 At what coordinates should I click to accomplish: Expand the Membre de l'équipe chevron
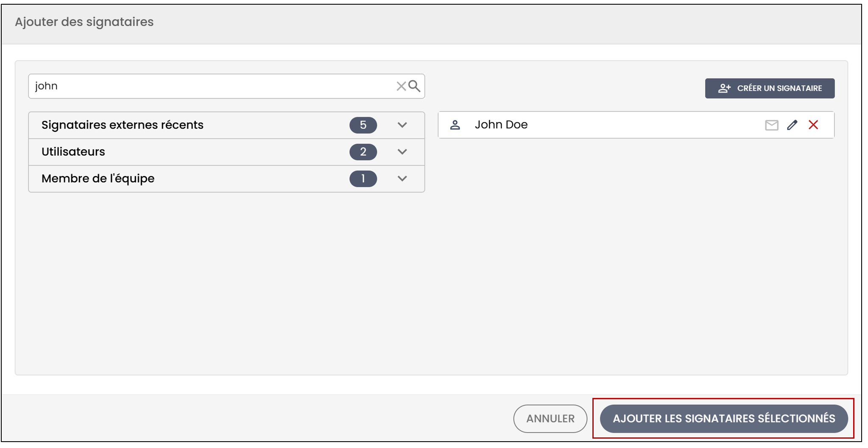pyautogui.click(x=402, y=179)
